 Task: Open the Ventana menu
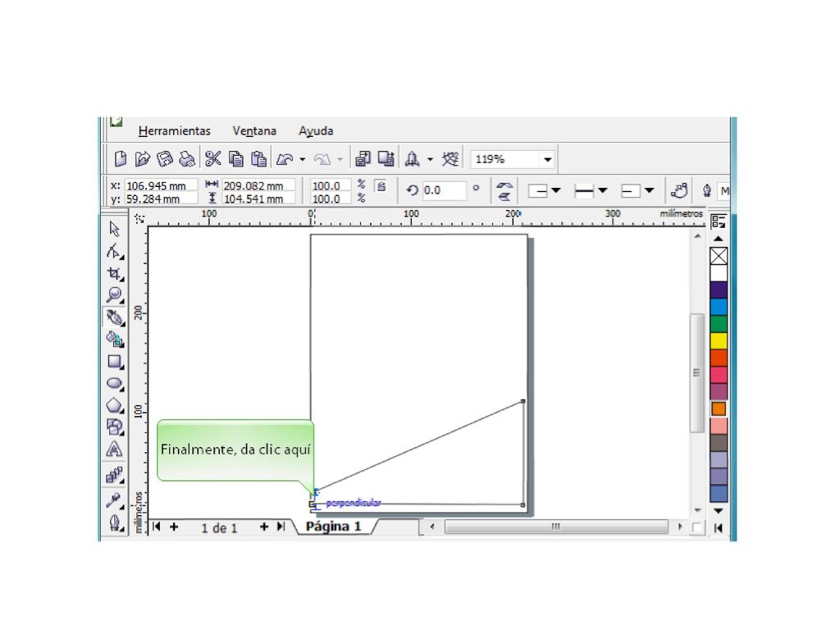[254, 130]
